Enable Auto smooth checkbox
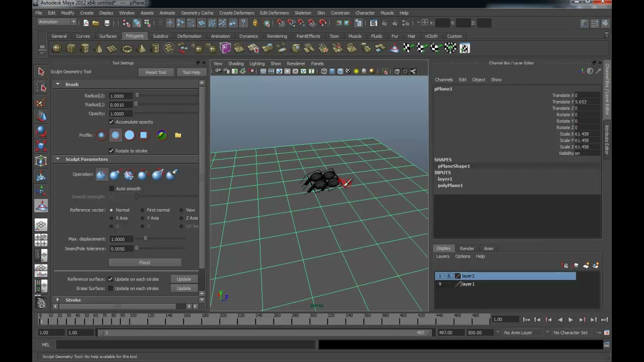Screen dimensions: 644x362 (111, 189)
